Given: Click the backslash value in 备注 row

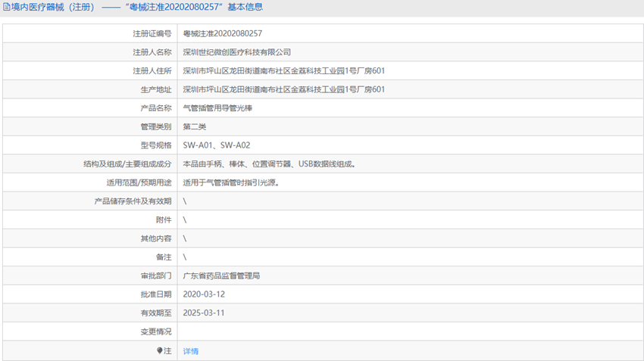Looking at the screenshot, I should point(185,257).
